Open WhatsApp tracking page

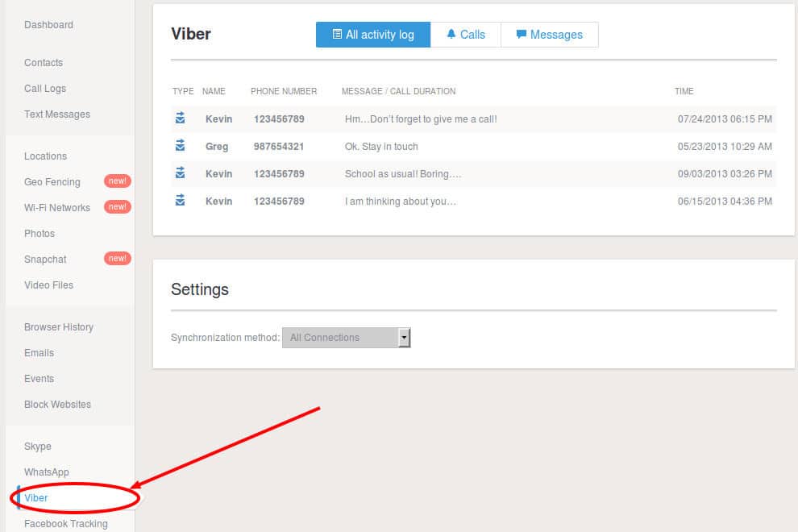(46, 472)
